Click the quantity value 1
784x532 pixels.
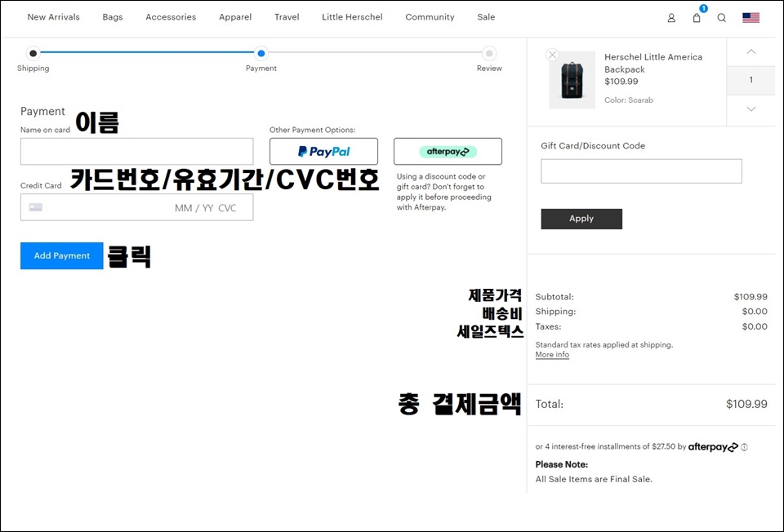click(x=751, y=80)
